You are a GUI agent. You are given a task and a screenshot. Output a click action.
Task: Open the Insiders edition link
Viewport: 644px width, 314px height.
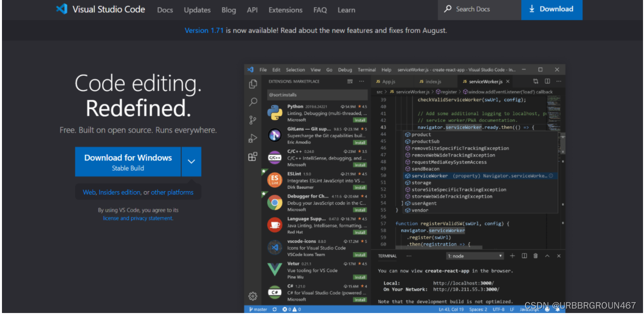[119, 192]
